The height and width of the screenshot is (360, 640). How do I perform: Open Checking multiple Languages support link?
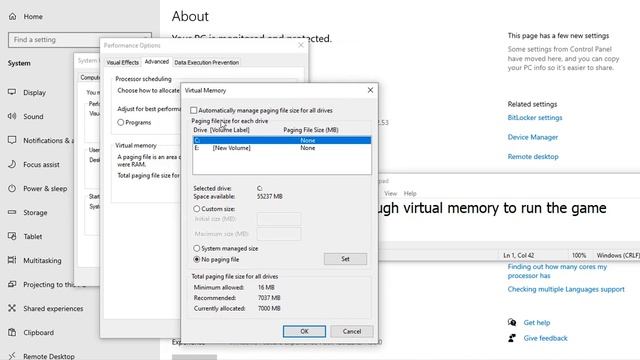click(x=566, y=289)
